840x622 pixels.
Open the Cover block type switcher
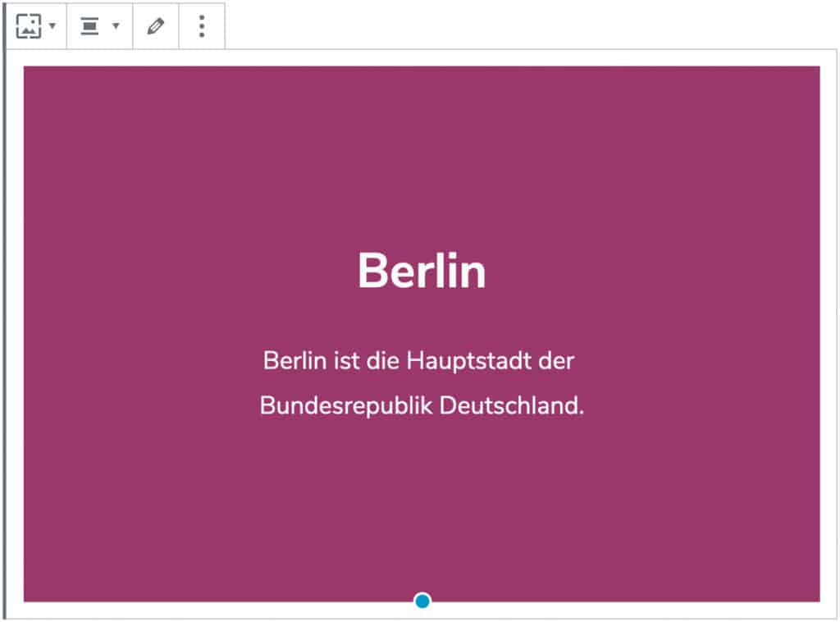point(35,25)
